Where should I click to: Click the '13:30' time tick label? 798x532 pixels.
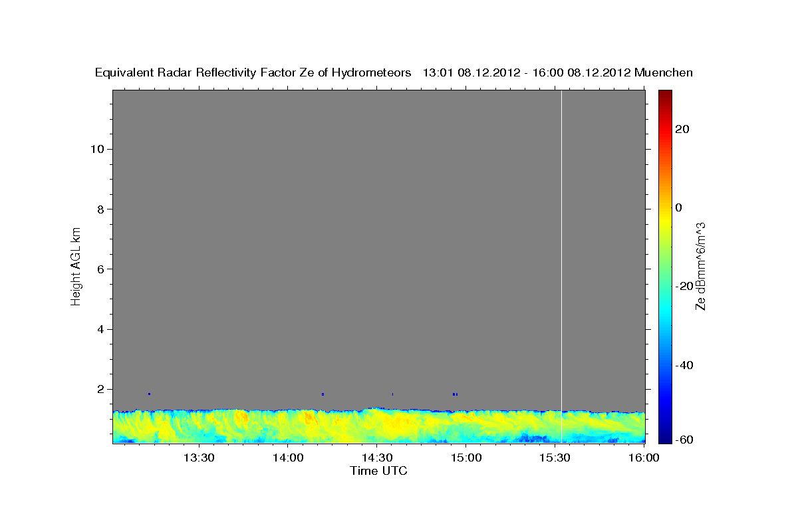(198, 458)
